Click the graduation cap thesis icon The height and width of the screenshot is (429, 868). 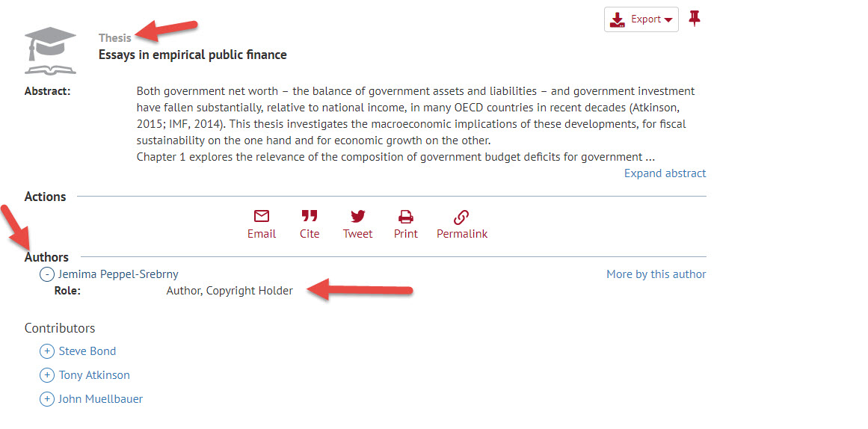(x=50, y=50)
